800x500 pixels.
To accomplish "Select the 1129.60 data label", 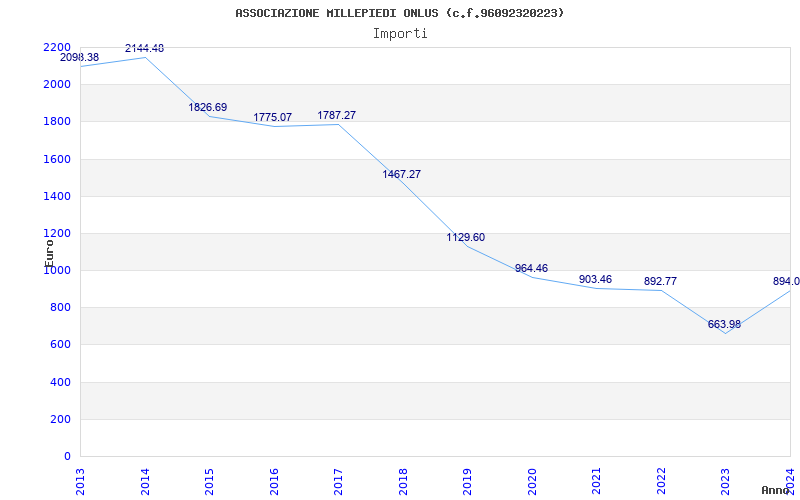I will pyautogui.click(x=465, y=237).
